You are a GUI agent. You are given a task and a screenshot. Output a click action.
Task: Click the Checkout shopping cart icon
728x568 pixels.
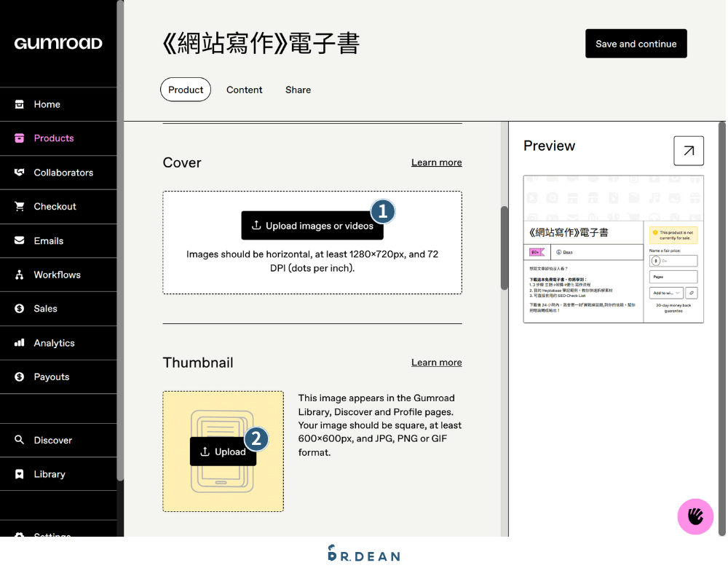[20, 206]
